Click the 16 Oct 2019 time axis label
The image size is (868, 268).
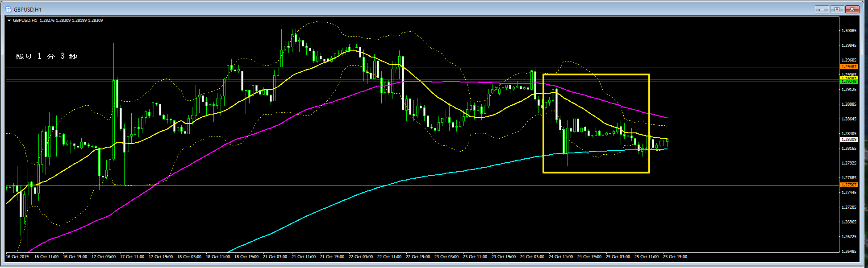coord(17,257)
